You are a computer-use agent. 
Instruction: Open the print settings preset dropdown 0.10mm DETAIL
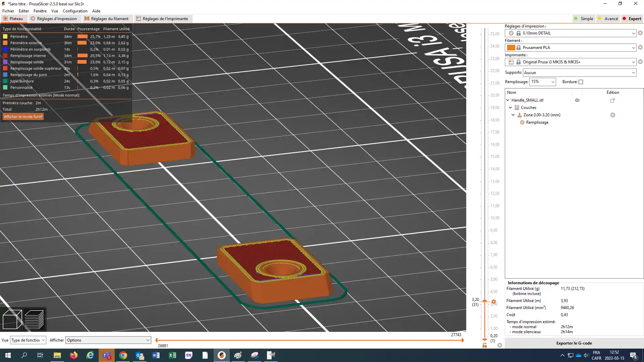571,33
